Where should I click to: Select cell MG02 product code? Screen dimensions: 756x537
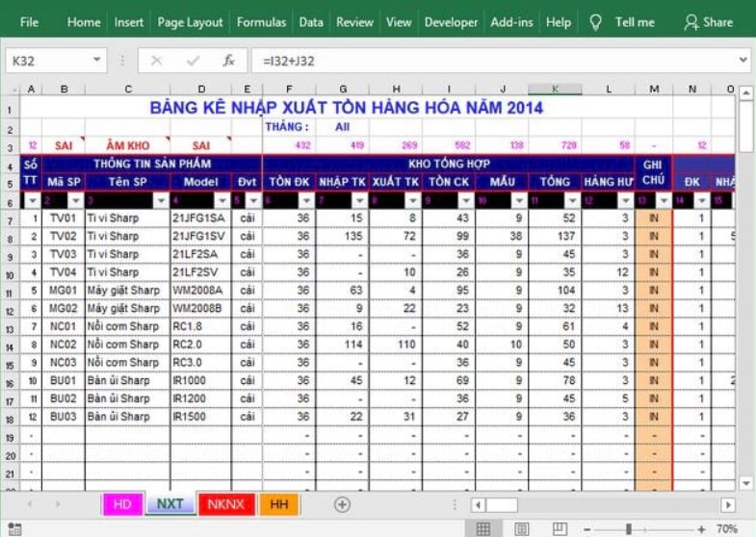(x=64, y=308)
